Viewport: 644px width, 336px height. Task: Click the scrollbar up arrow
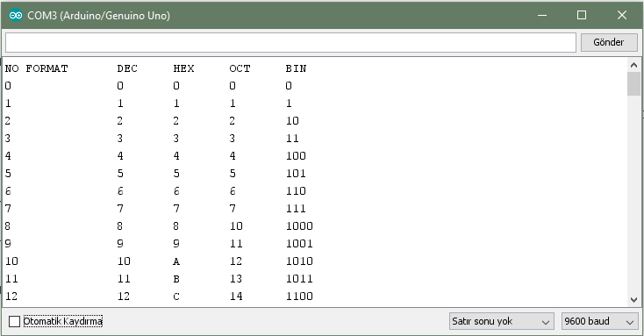633,65
